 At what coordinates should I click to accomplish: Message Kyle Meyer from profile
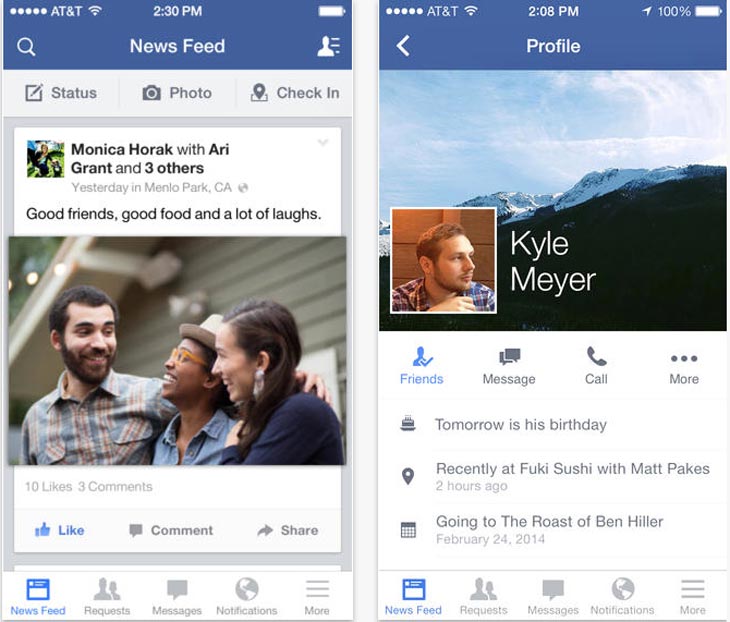(x=509, y=367)
